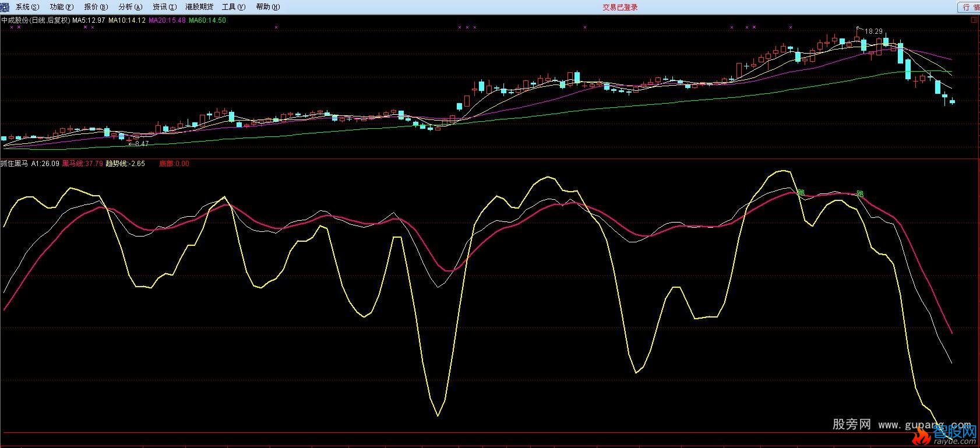Select the MA10:14.12 indicator label
Viewport: 980px width, 448px height.
127,20
